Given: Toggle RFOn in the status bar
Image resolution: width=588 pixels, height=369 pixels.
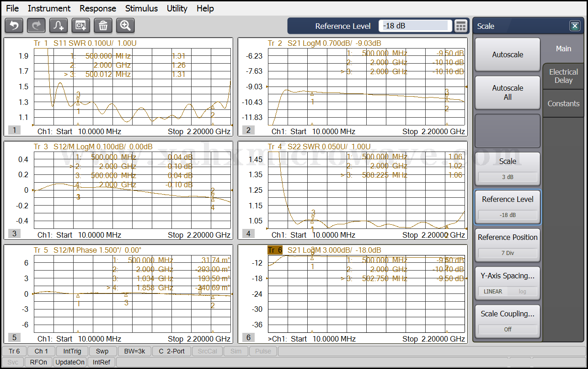Looking at the screenshot, I should coord(38,362).
